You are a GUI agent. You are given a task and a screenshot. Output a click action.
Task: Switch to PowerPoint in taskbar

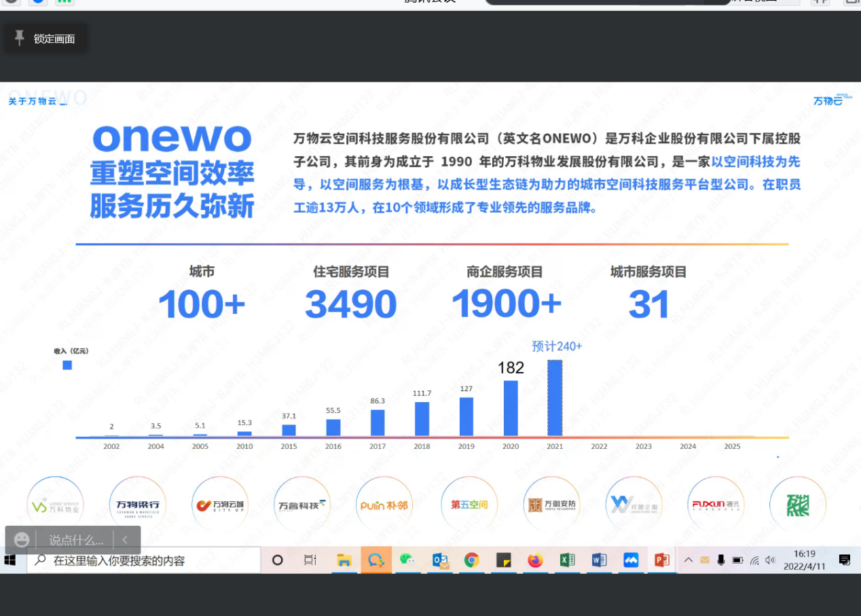(661, 560)
